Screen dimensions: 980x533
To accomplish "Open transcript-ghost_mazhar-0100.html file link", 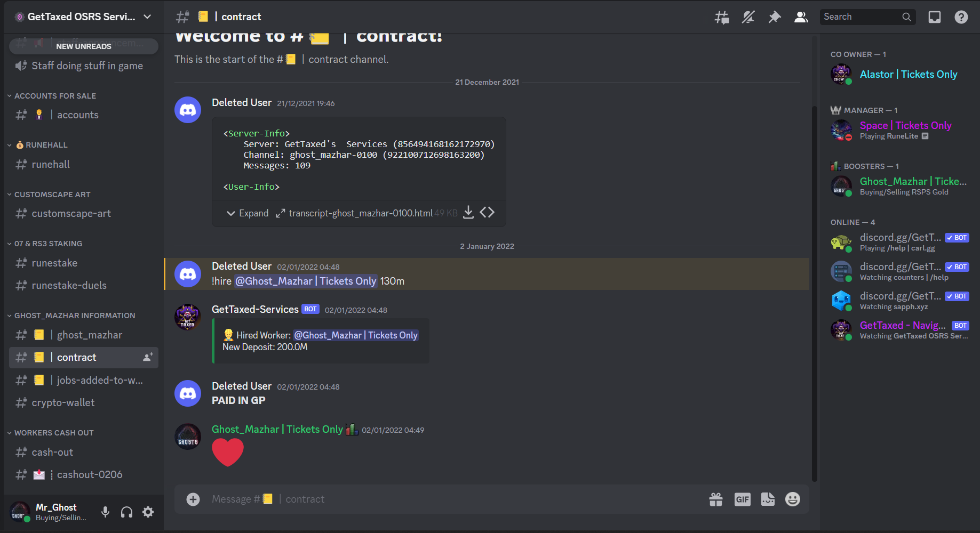I will [361, 213].
